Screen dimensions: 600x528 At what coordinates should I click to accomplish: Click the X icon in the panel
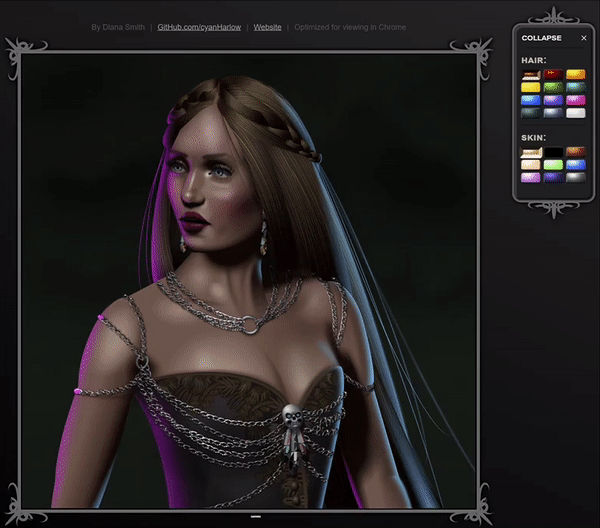584,38
